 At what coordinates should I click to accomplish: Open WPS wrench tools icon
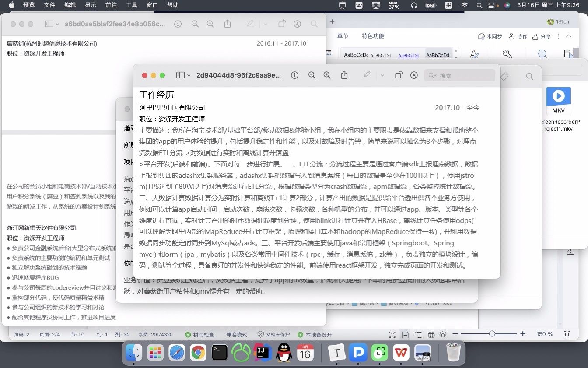(507, 54)
